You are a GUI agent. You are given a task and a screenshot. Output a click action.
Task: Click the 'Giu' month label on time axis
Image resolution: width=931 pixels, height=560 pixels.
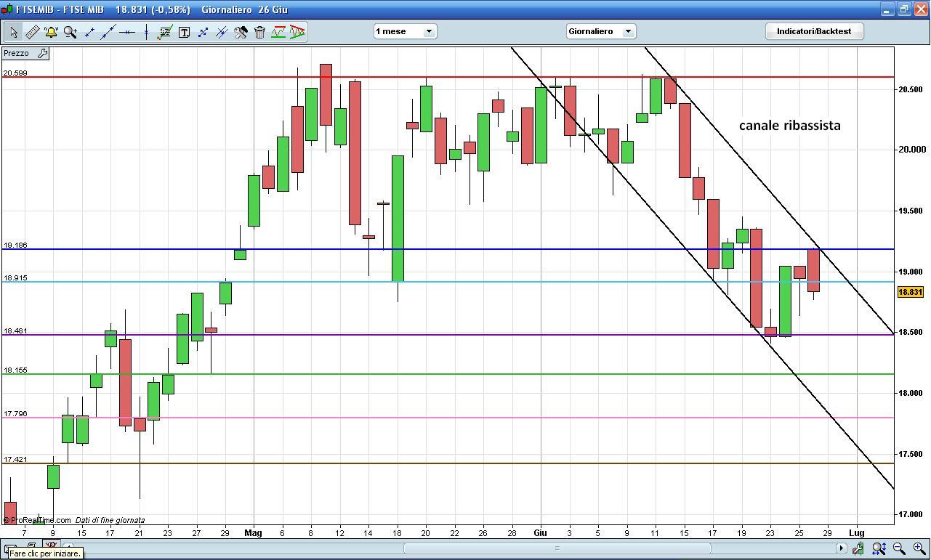click(x=540, y=532)
